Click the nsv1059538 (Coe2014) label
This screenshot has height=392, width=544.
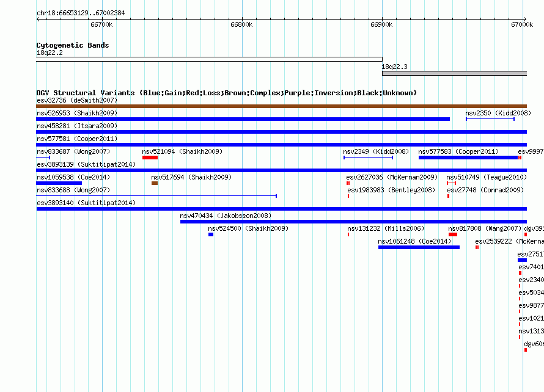[x=73, y=177]
